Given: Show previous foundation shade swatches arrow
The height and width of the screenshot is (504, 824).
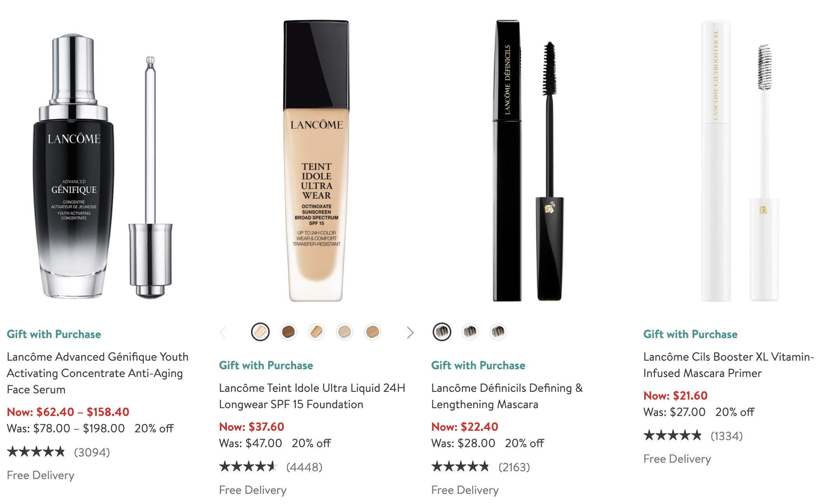Looking at the screenshot, I should (223, 332).
